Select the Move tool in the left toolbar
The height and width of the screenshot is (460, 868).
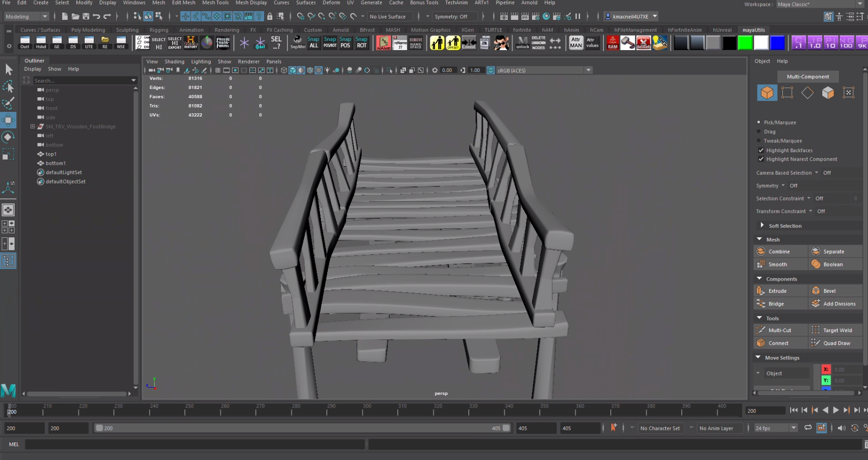[x=8, y=120]
